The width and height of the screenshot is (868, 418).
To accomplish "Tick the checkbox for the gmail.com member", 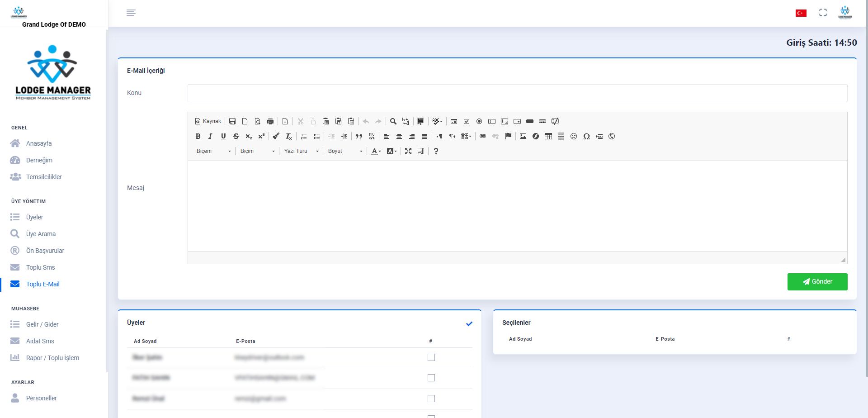I will [431, 399].
